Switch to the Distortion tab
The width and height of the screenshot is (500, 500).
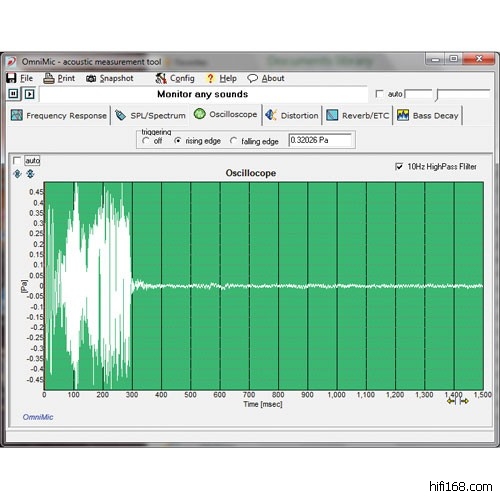(x=292, y=115)
